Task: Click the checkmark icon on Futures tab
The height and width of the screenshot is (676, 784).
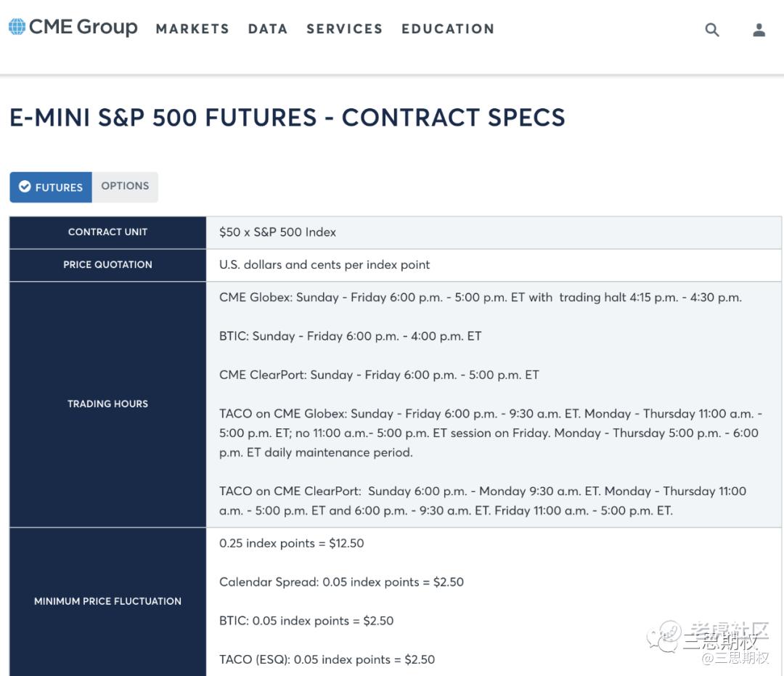Action: pyautogui.click(x=25, y=187)
